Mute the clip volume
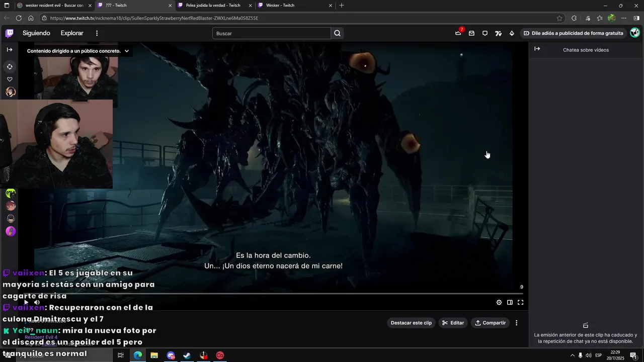This screenshot has height=362, width=644. (x=37, y=302)
